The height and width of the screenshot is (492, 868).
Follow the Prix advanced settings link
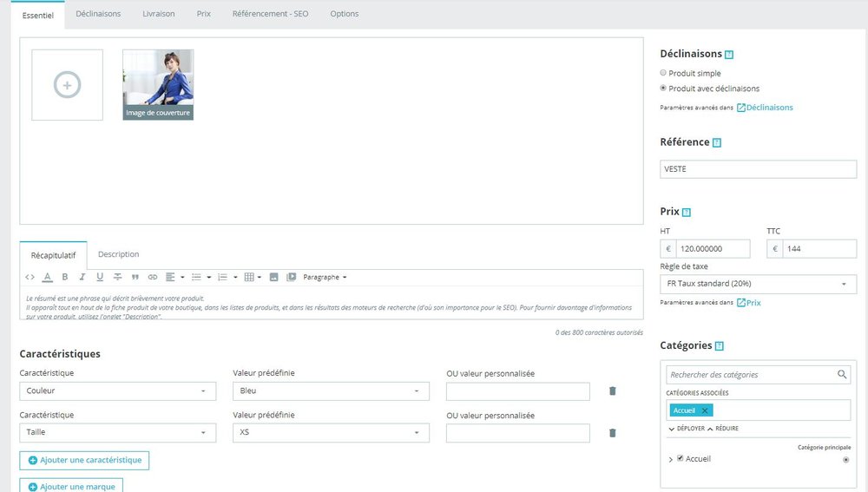(x=748, y=303)
